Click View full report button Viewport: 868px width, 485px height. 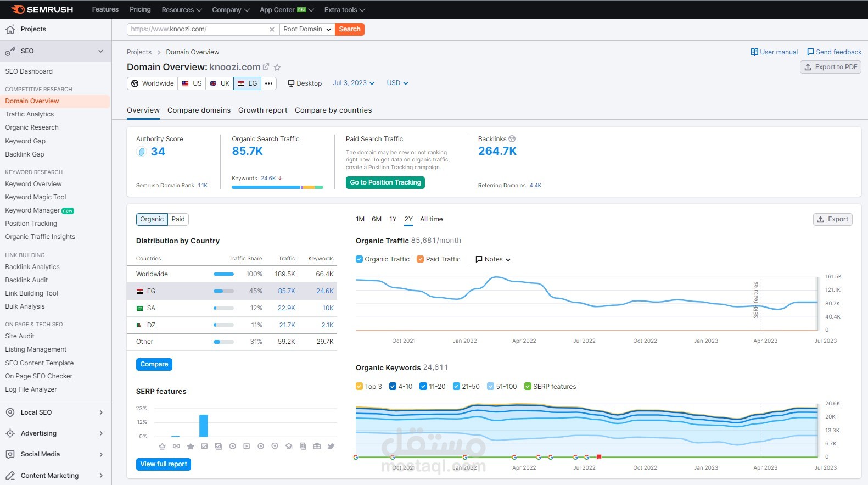point(164,464)
